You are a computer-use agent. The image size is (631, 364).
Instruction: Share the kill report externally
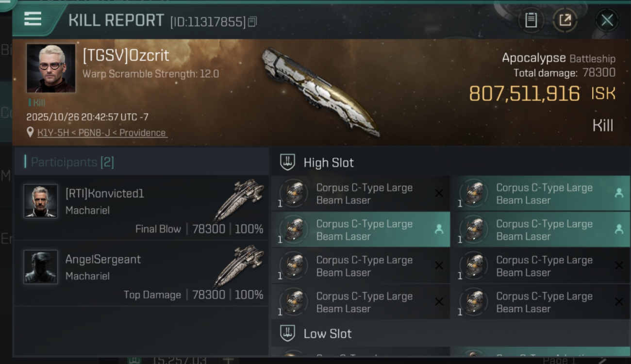[x=565, y=20]
